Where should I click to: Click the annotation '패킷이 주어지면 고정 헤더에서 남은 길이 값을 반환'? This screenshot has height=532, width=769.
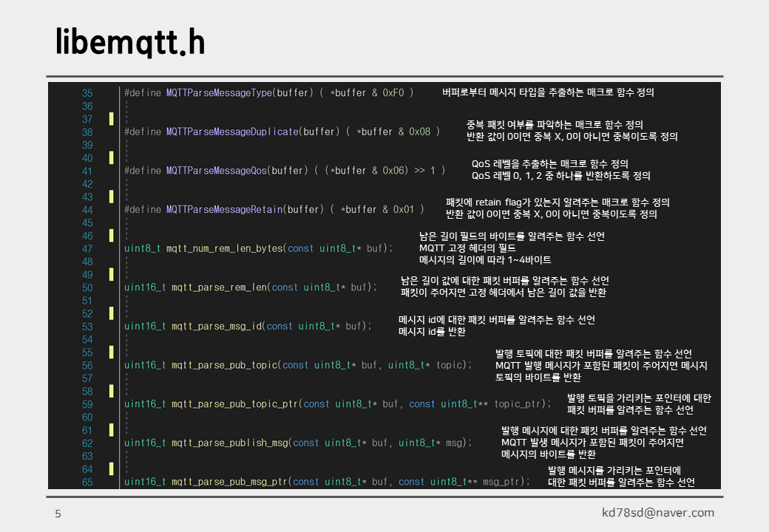click(x=504, y=293)
